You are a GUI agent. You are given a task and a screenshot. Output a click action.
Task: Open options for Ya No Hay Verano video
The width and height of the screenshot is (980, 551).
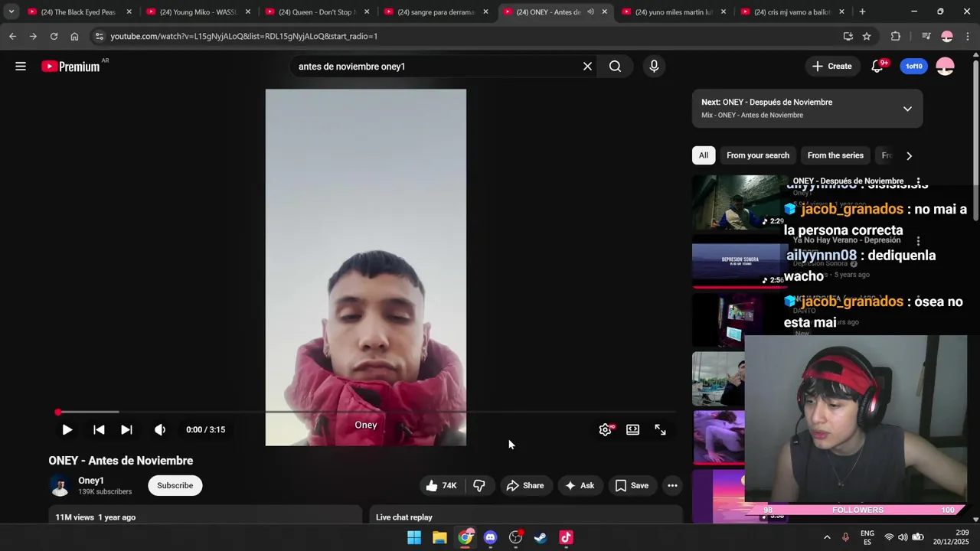(x=918, y=241)
